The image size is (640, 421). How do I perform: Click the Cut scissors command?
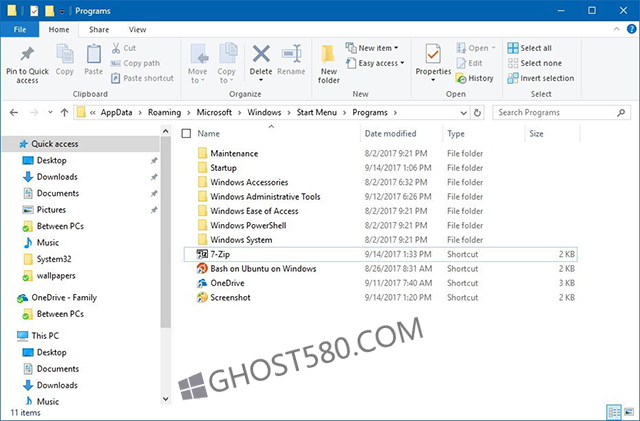coord(124,48)
